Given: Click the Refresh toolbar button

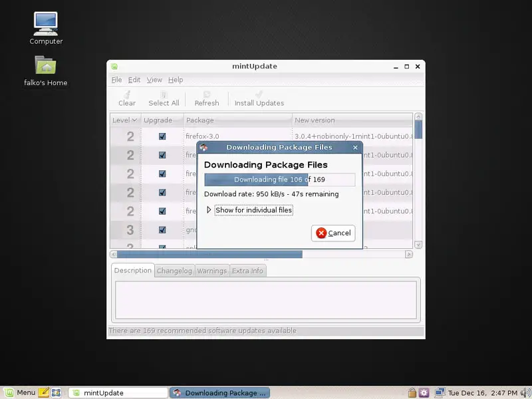Looking at the screenshot, I should 207,98.
